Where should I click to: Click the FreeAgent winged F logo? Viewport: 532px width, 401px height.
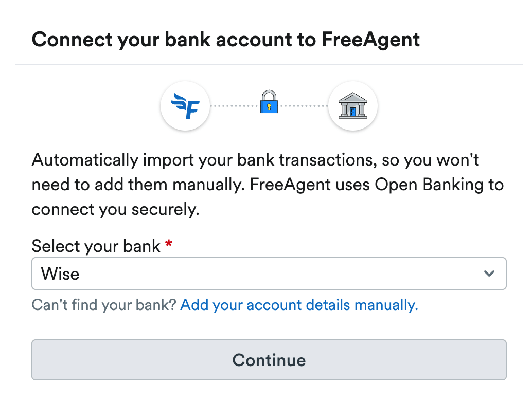point(185,106)
